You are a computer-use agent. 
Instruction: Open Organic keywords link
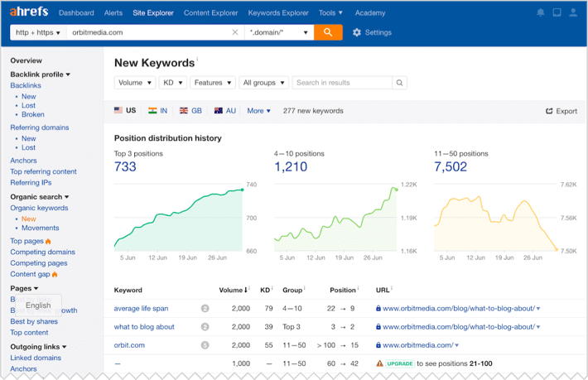pyautogui.click(x=39, y=208)
